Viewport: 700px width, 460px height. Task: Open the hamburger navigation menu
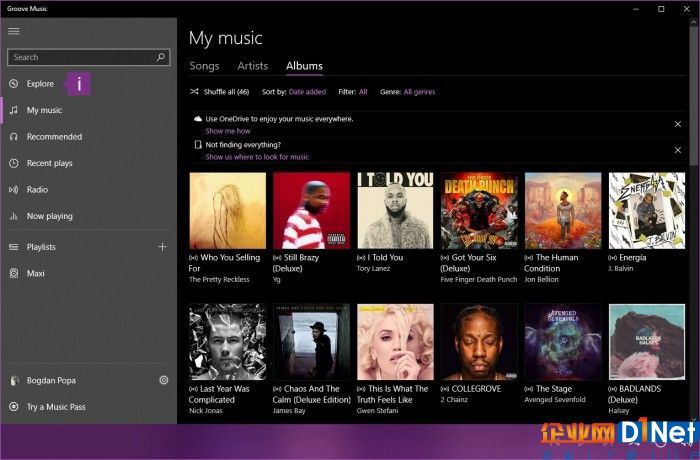pos(14,31)
